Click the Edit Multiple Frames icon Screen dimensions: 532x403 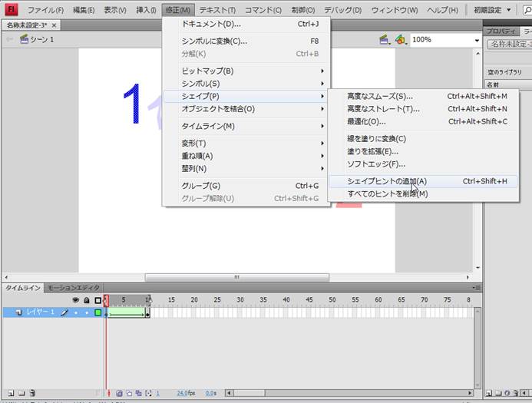[138, 393]
